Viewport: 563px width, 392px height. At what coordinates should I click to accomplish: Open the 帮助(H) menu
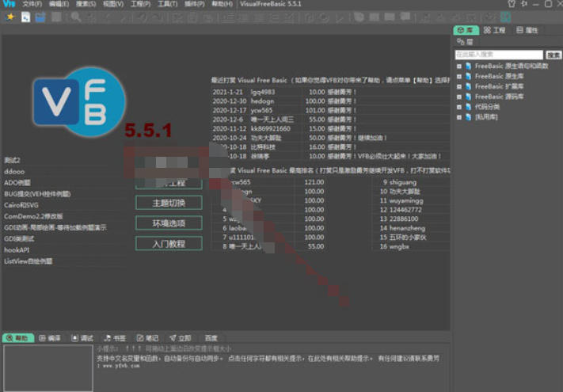point(222,4)
